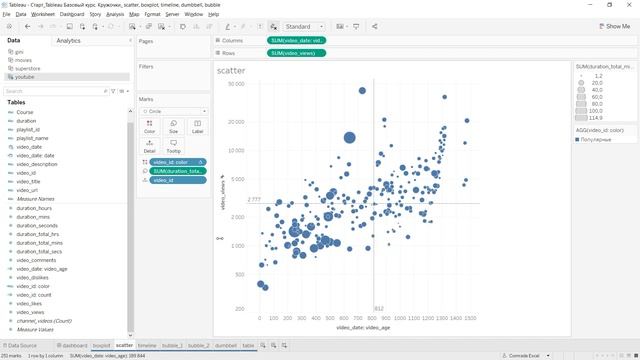Click the New Story tab icon
Viewport: 640px width, 360px height.
tap(284, 346)
